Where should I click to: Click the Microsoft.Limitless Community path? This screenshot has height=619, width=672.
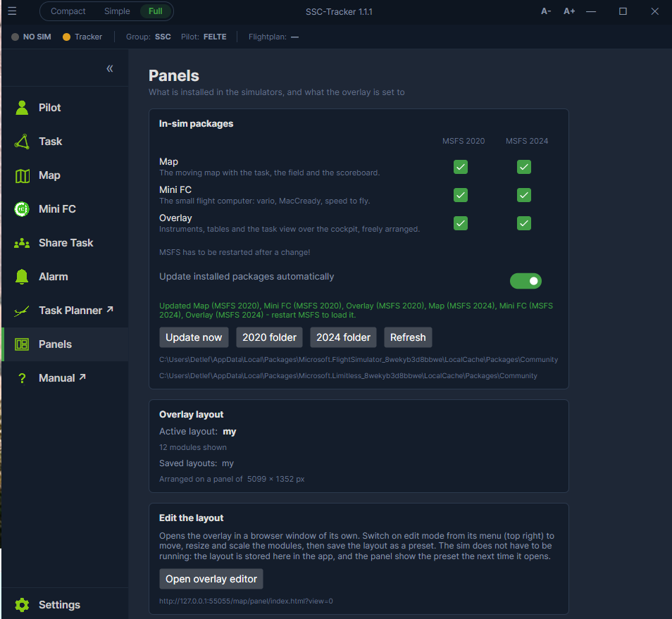(x=348, y=375)
